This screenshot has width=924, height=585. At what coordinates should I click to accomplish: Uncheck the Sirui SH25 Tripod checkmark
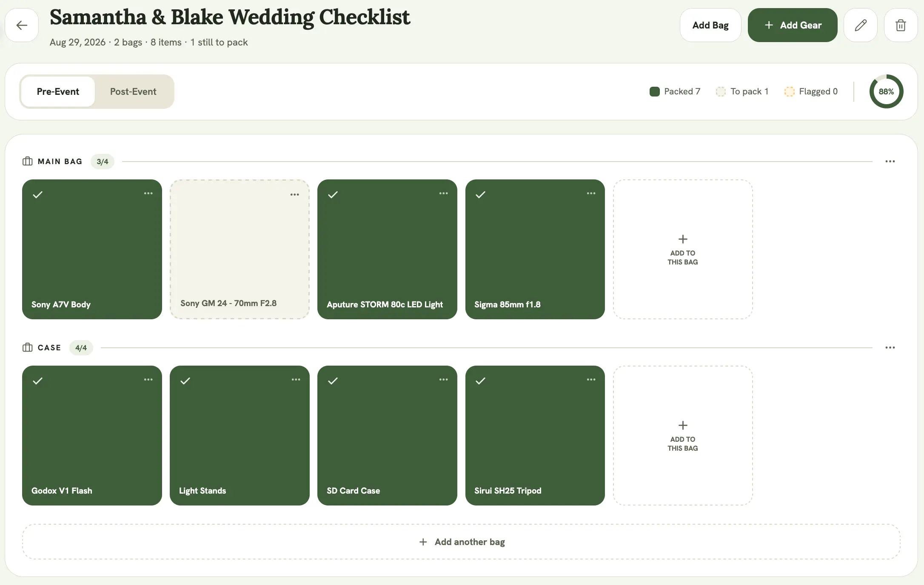pos(481,381)
